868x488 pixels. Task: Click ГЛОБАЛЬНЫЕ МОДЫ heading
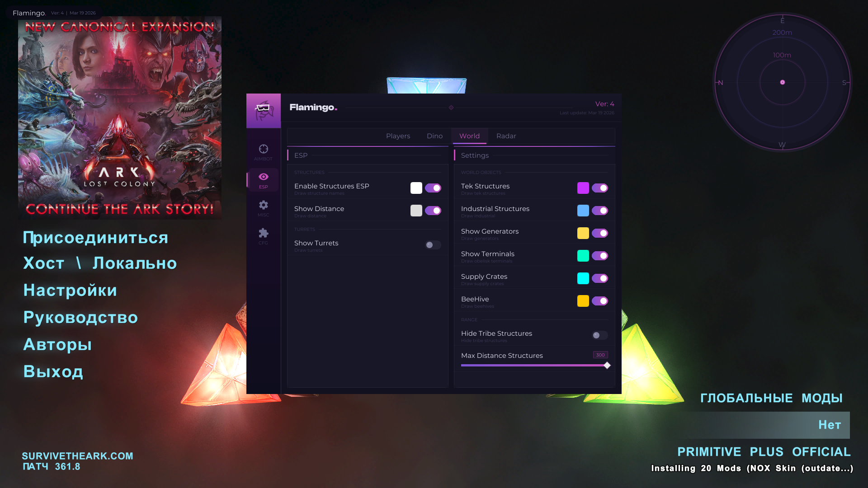coord(771,398)
